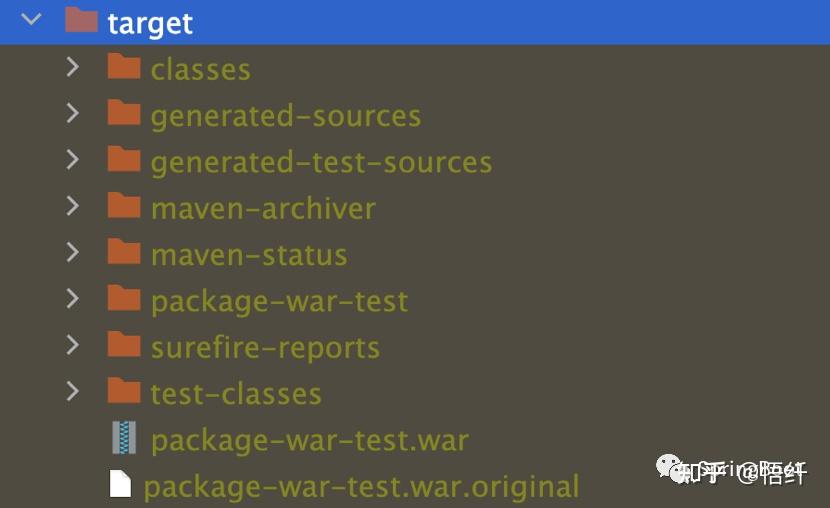Click the package-war-test.war archive icon
Viewport: 830px width, 508px height.
pos(124,438)
